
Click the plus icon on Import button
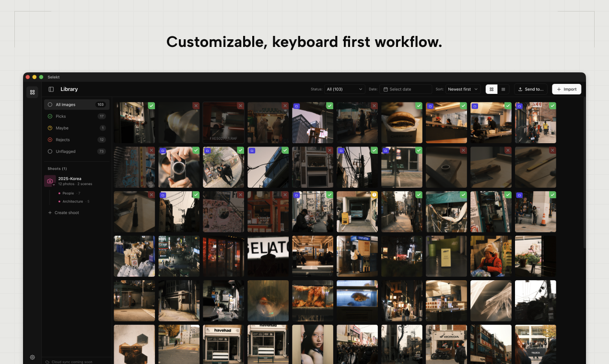point(559,89)
